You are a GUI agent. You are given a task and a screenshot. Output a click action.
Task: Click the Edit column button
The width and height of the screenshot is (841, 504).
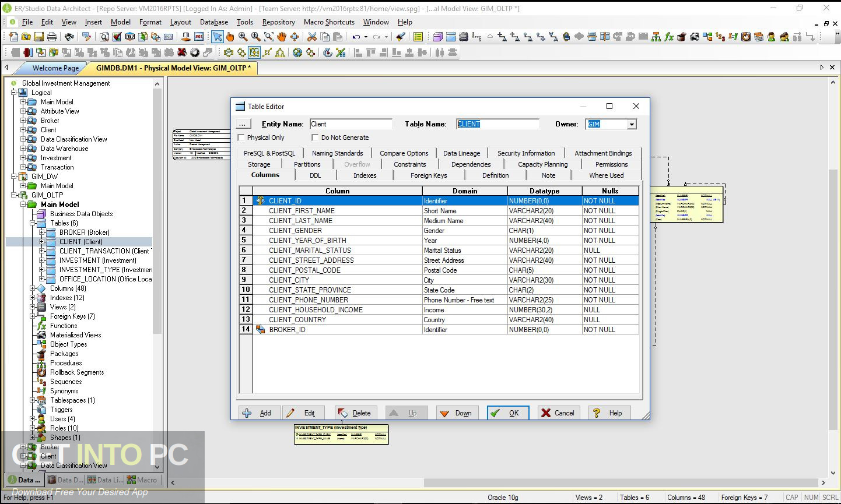click(x=303, y=413)
